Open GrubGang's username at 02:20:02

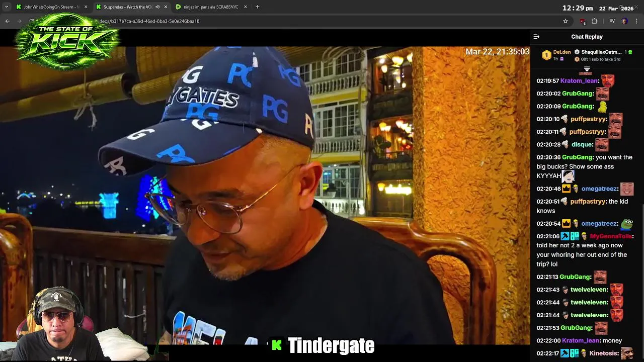pyautogui.click(x=578, y=94)
